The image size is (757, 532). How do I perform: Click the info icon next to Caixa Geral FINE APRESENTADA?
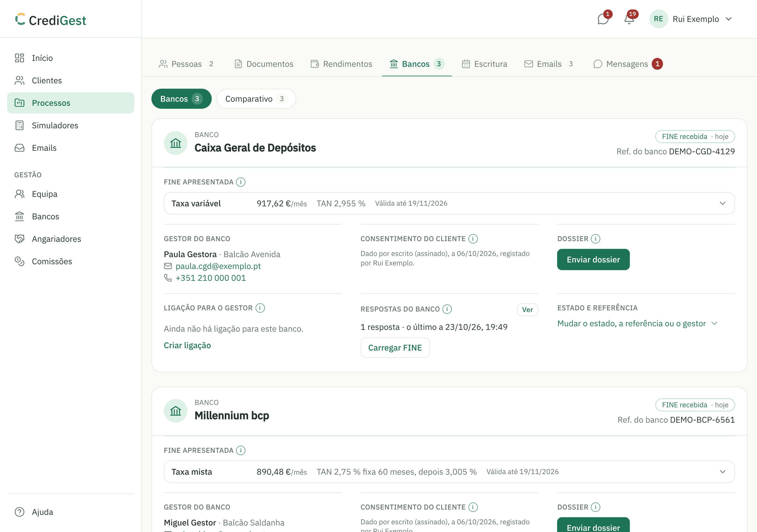point(241,182)
